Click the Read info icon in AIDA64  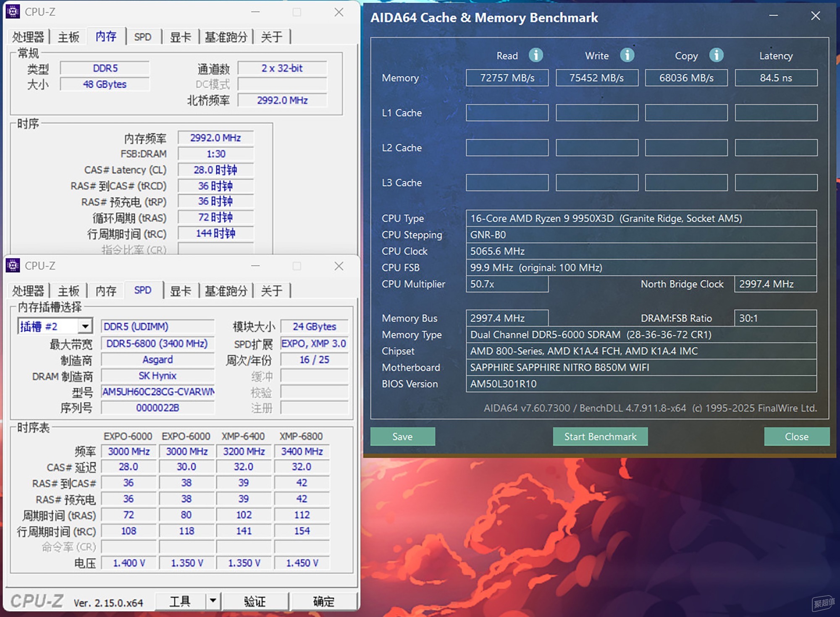click(x=535, y=55)
